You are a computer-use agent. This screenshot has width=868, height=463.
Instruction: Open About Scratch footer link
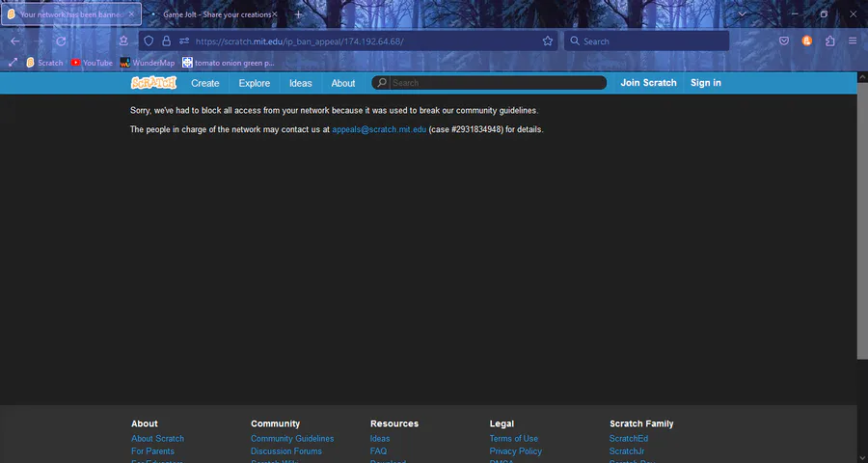click(x=157, y=438)
